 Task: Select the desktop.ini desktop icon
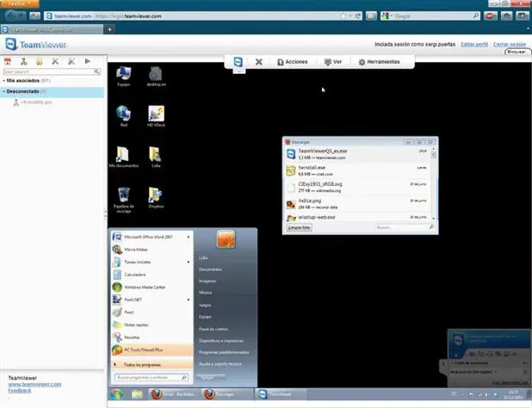[x=156, y=77]
